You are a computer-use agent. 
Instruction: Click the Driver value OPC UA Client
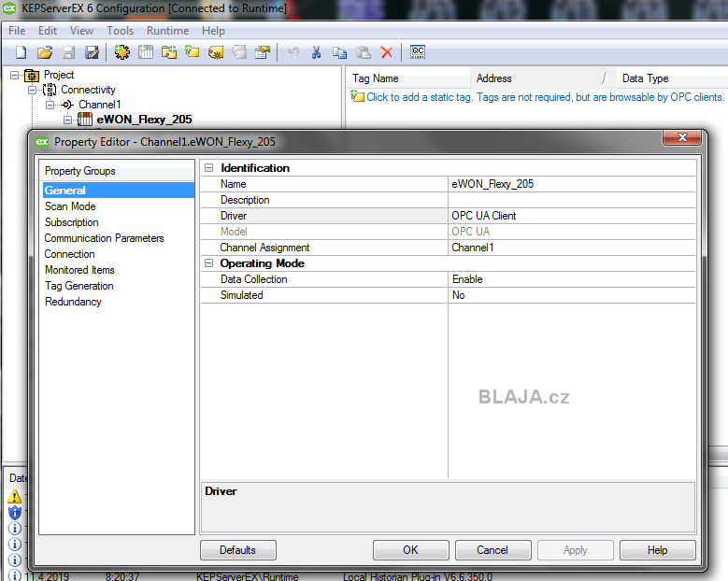pos(572,216)
